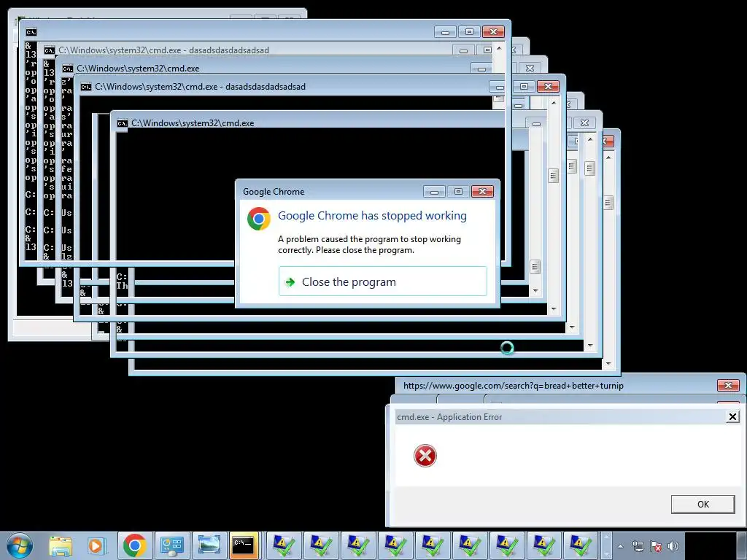
Task: Close the google.com search URL window
Action: pos(728,385)
